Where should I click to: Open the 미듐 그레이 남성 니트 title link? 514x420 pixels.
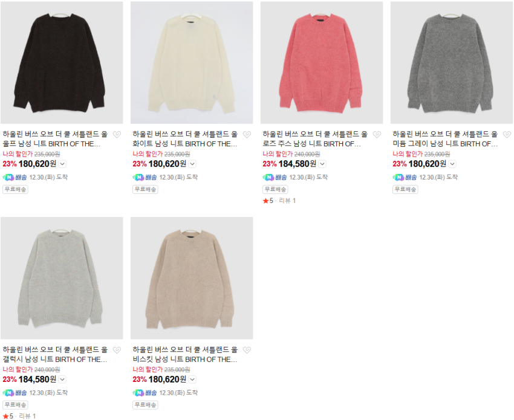(x=445, y=139)
